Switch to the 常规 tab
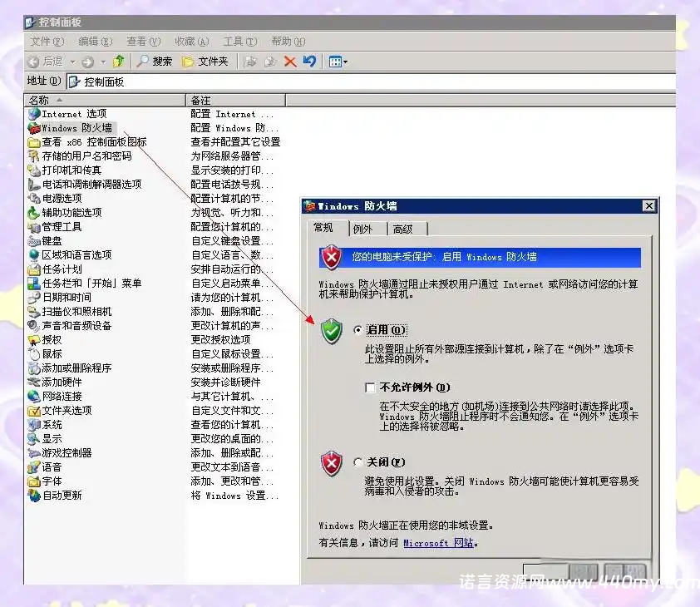This screenshot has width=700, height=607. 328,228
